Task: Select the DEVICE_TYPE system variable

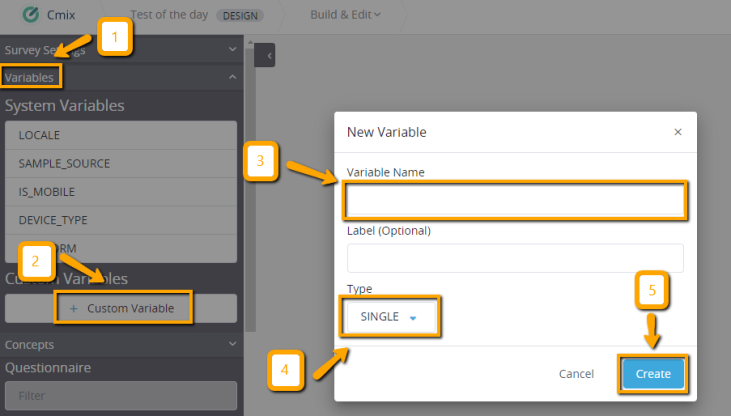Action: pyautogui.click(x=121, y=220)
